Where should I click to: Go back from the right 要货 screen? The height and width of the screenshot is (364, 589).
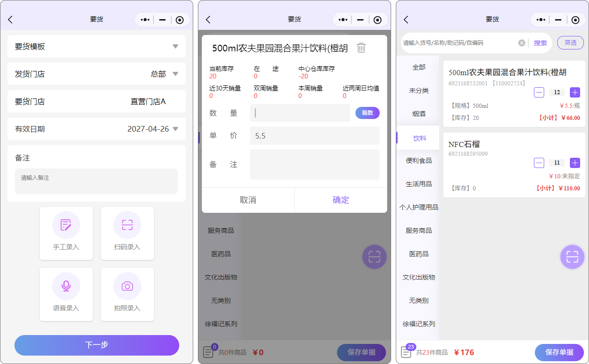[406, 20]
